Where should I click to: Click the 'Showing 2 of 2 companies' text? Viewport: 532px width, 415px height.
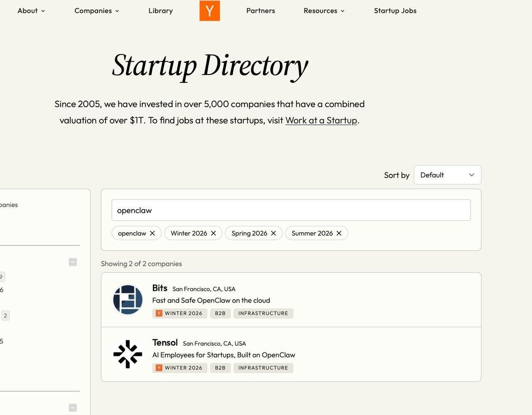[x=141, y=264]
